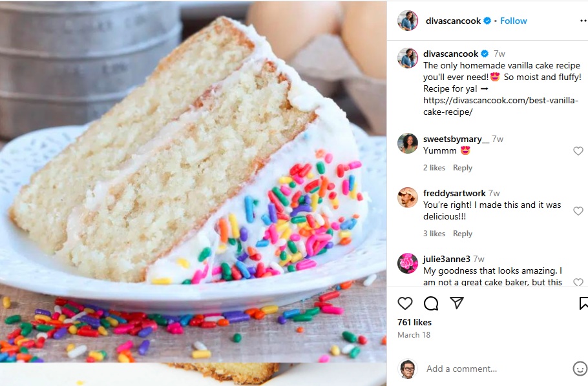Share the post with the paper plane icon

tap(457, 303)
